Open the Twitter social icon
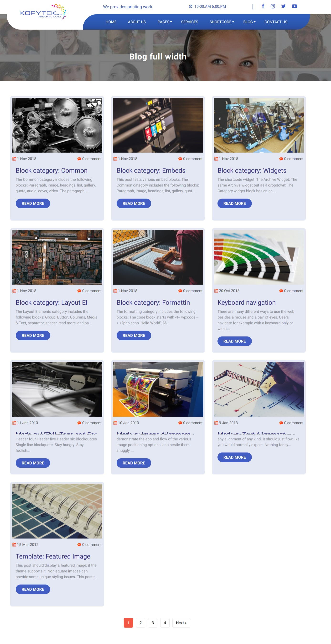This screenshot has height=644, width=331. [x=283, y=6]
